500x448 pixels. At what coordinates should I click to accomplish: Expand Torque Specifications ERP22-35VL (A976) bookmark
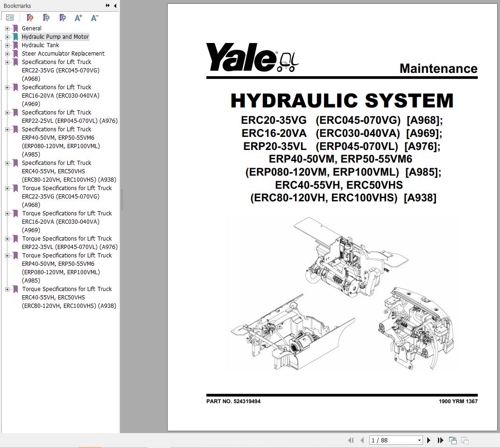click(x=7, y=239)
